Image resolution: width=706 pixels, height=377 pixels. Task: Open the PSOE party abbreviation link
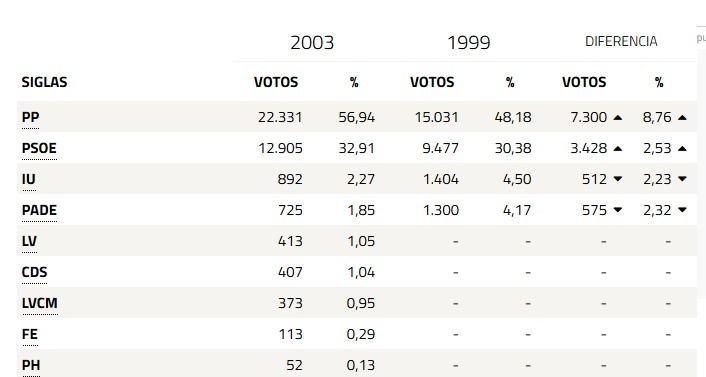pos(39,148)
